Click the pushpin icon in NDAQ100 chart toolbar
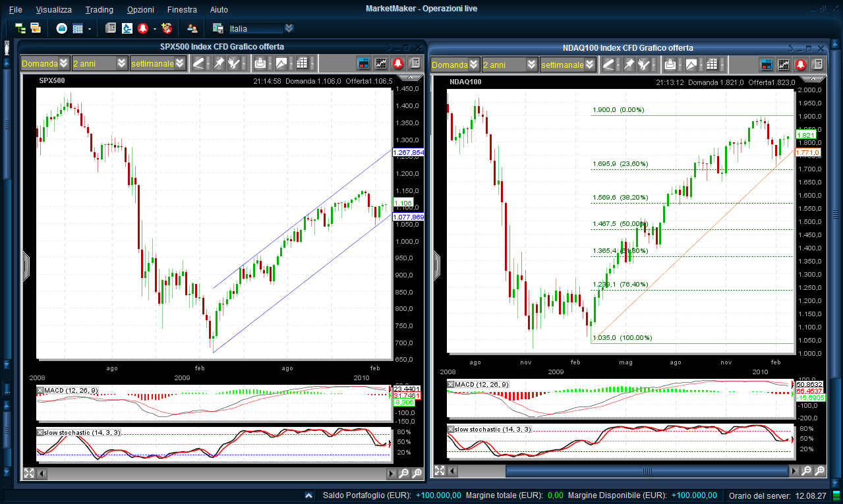Viewport: 843px width, 504px height. tap(629, 65)
